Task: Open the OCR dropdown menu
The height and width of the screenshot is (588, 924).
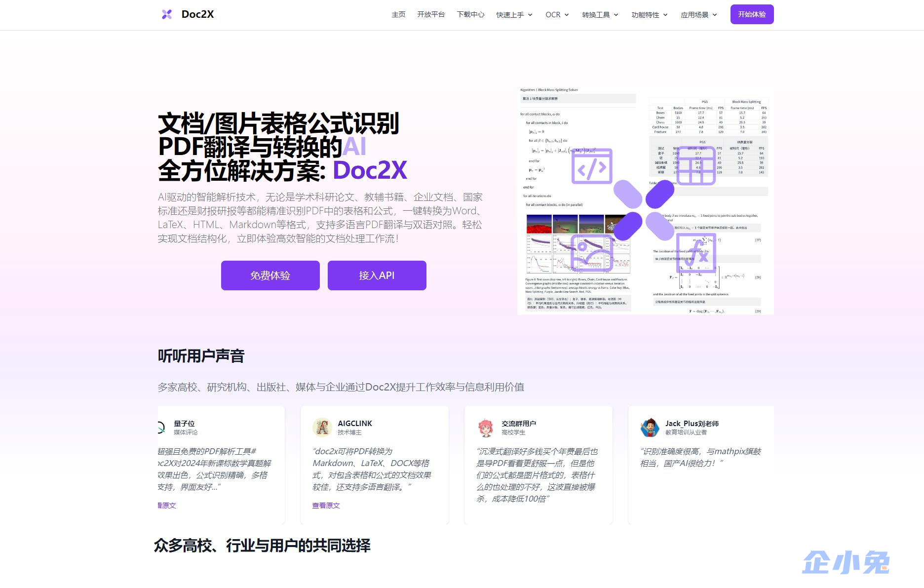Action: (557, 15)
